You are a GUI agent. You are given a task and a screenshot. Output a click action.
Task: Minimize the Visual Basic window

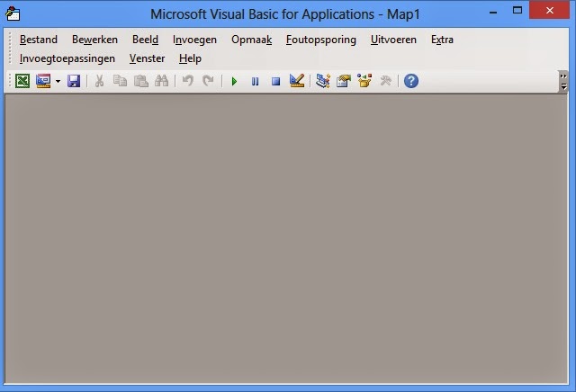point(493,12)
